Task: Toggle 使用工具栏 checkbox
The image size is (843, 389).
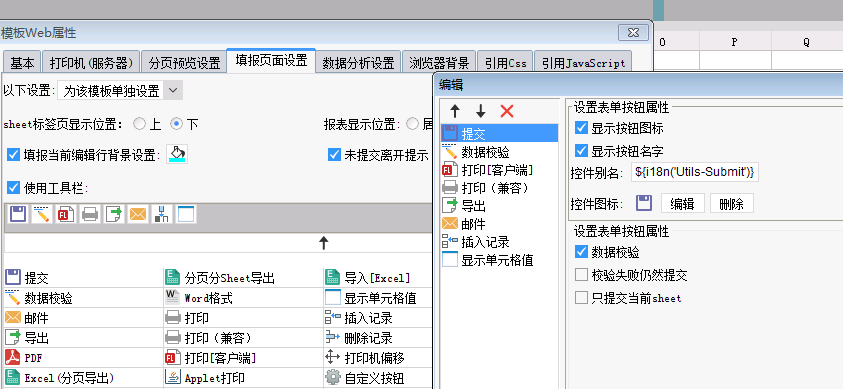Action: click(x=13, y=188)
